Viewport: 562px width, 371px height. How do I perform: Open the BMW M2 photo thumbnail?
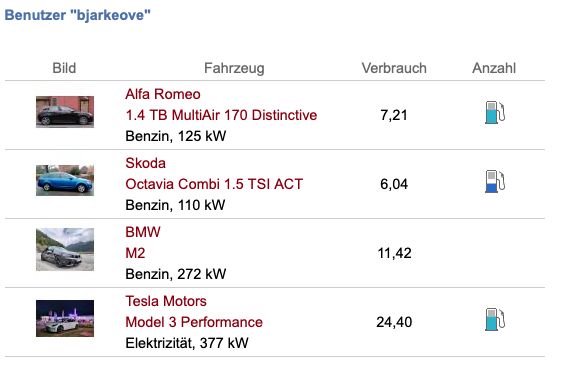click(65, 249)
